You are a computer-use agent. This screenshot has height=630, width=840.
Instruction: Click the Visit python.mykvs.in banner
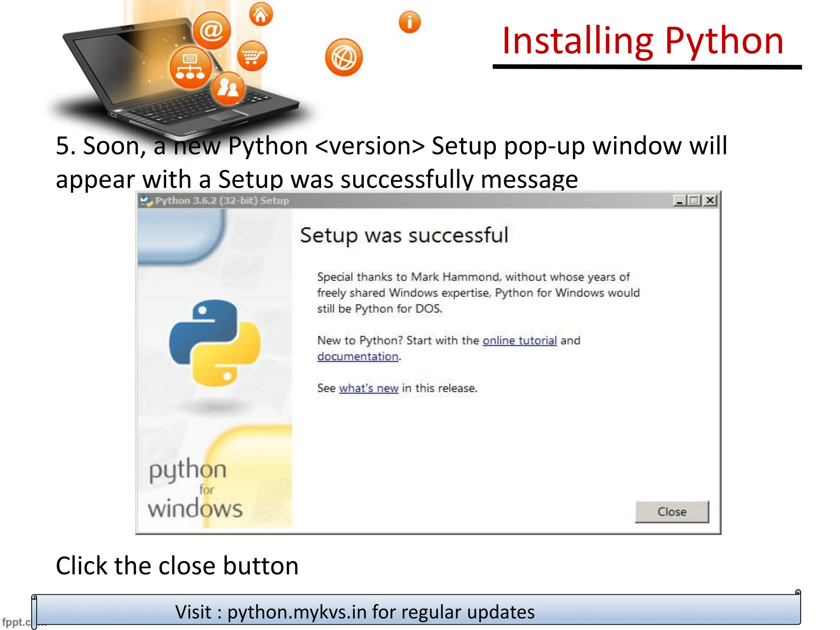pos(416,609)
